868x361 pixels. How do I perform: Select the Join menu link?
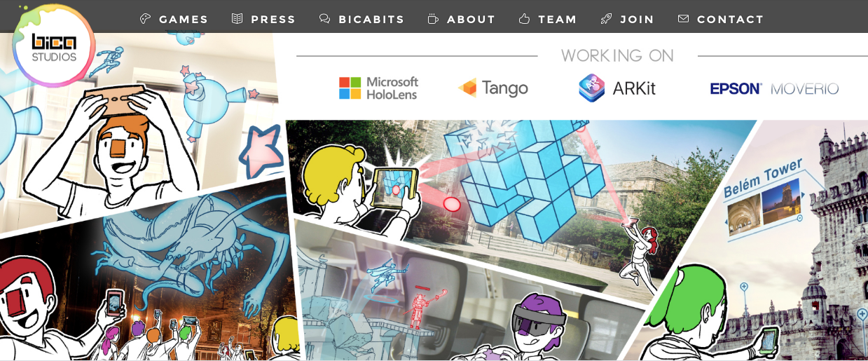tap(638, 20)
